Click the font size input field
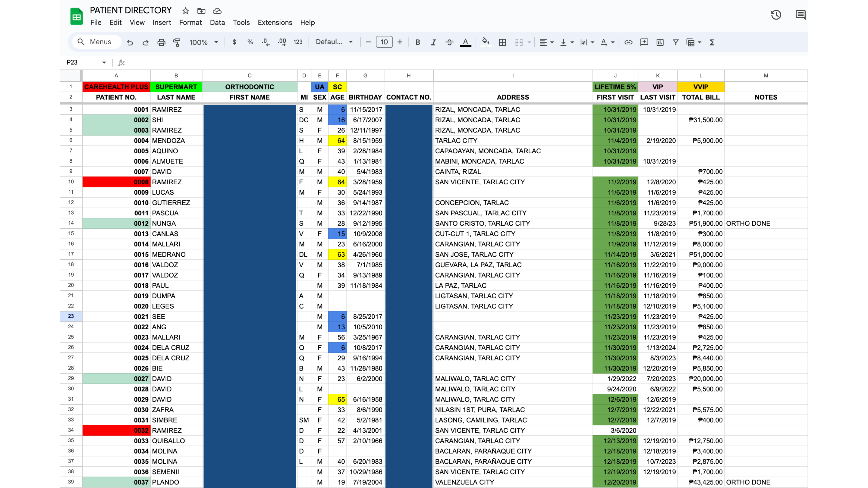 [x=384, y=42]
